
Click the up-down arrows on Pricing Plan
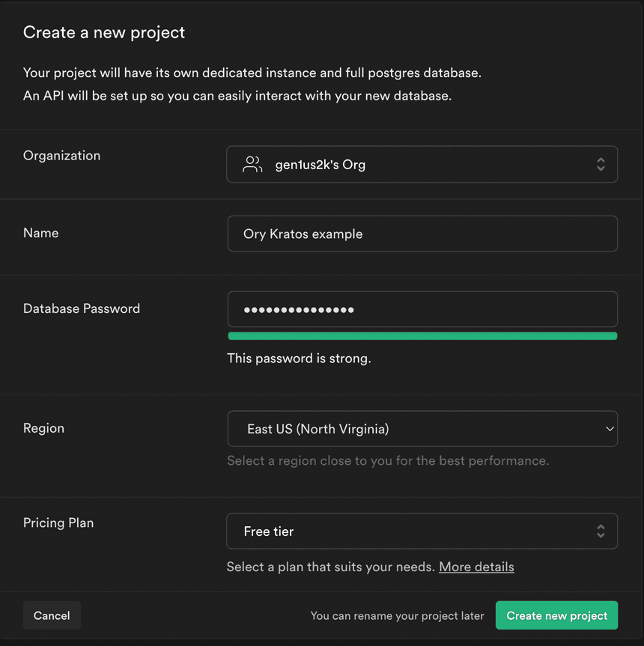(x=601, y=531)
